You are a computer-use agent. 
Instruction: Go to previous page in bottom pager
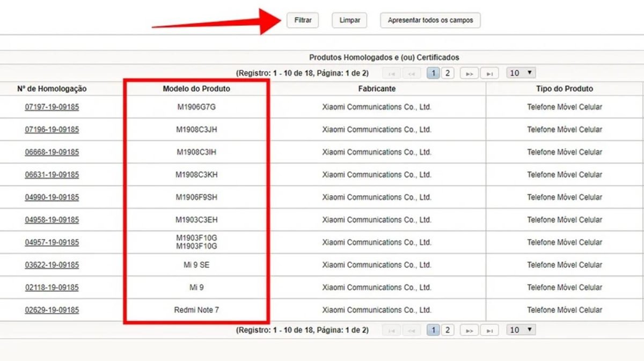pyautogui.click(x=411, y=330)
